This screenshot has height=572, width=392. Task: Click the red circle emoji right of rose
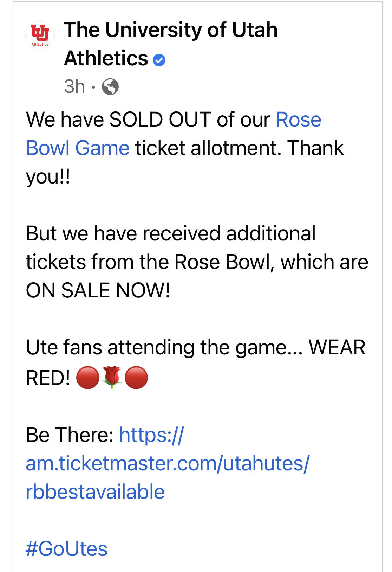(136, 378)
